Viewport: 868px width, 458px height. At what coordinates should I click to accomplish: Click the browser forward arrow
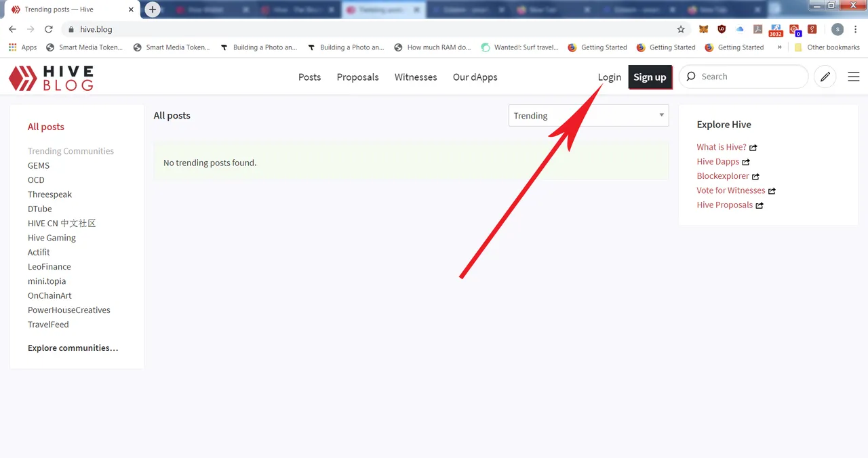point(31,29)
